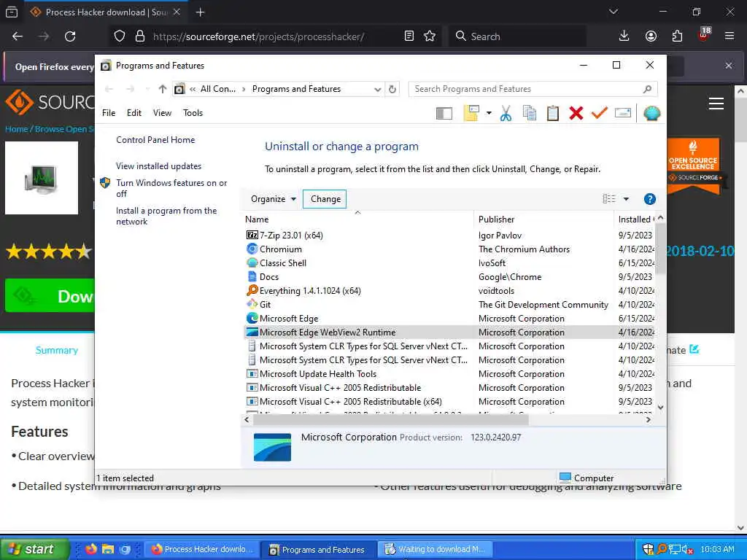The width and height of the screenshot is (747, 560).
Task: Open the Move To dropdown arrow
Action: click(489, 113)
